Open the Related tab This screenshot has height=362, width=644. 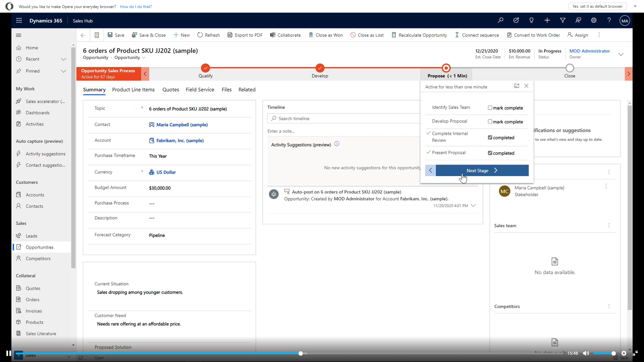247,90
